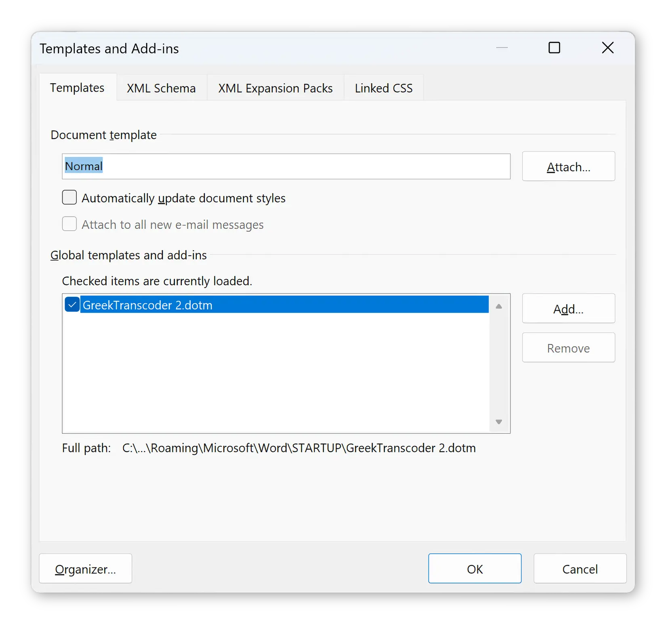This screenshot has height=624, width=672.
Task: Go to the Linked CSS tab
Action: [x=384, y=88]
